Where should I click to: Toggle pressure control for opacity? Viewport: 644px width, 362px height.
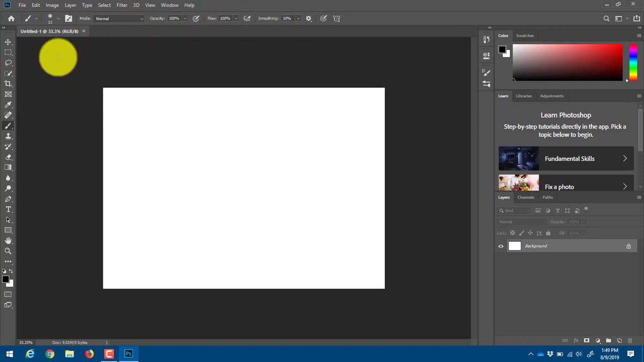(196, 19)
